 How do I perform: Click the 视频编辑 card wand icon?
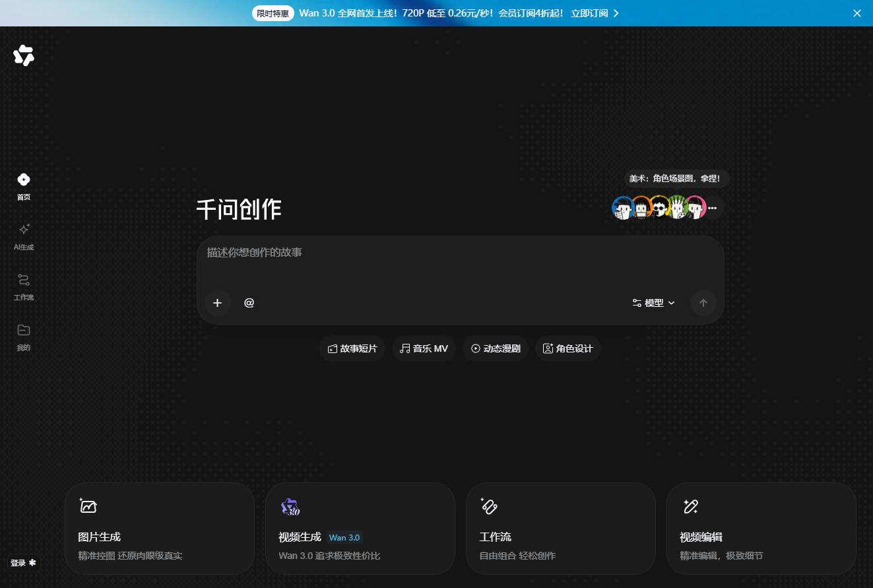(x=690, y=506)
